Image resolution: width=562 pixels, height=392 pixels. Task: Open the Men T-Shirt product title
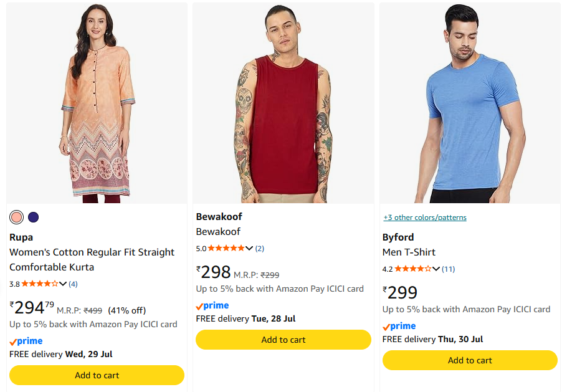(409, 252)
